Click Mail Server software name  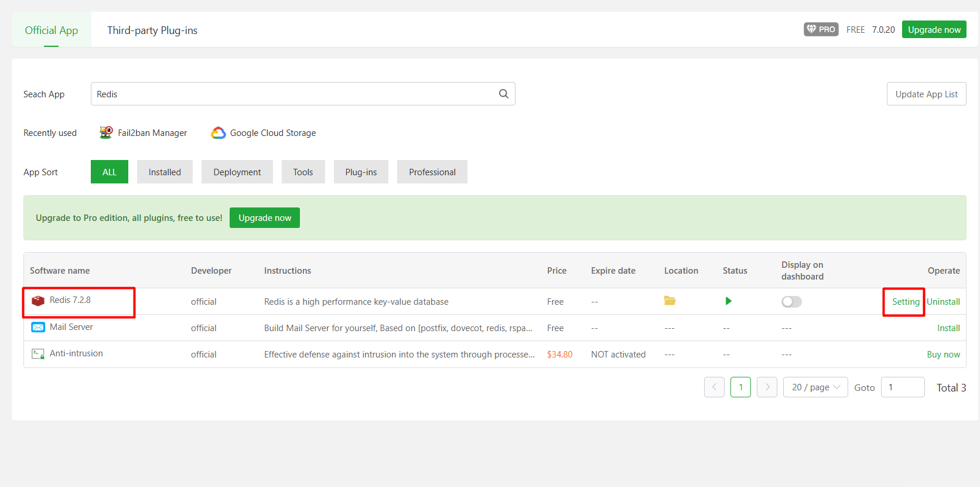[x=71, y=326]
